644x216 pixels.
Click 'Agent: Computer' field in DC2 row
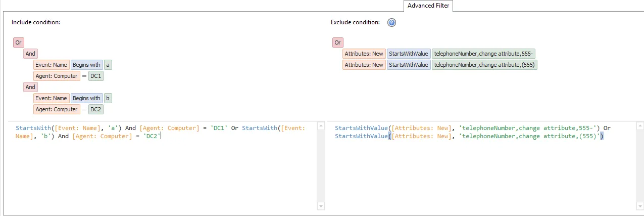[x=57, y=109]
